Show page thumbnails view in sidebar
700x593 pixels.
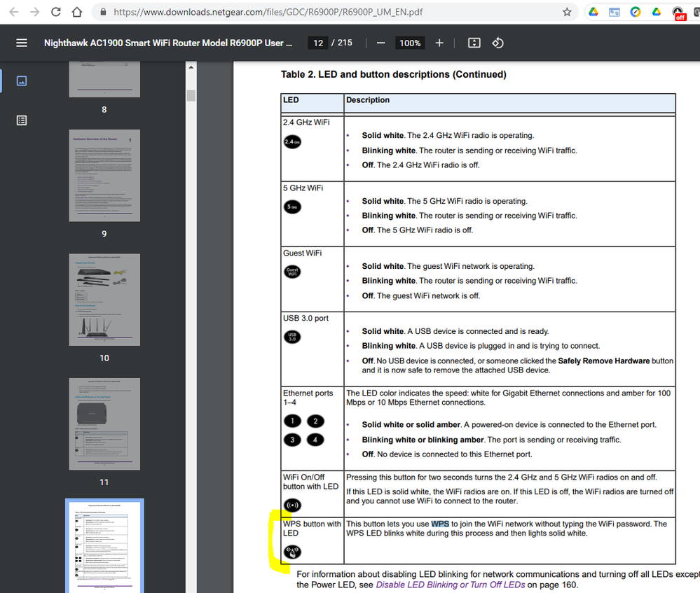click(x=22, y=81)
